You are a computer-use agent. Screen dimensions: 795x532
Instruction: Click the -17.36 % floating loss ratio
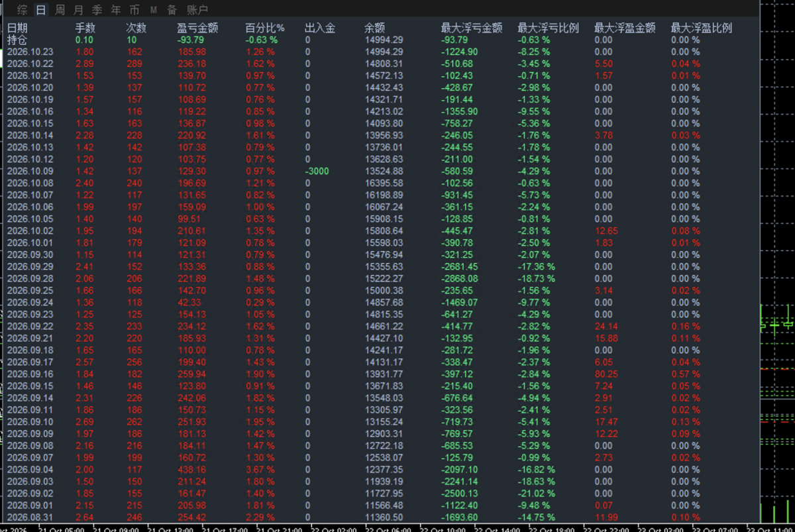coord(537,266)
